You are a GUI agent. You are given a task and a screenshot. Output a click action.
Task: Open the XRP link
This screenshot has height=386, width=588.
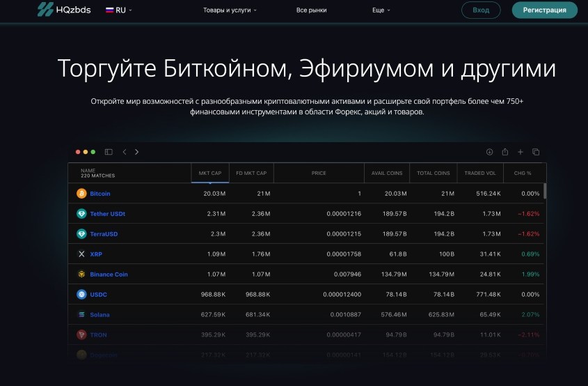[96, 254]
